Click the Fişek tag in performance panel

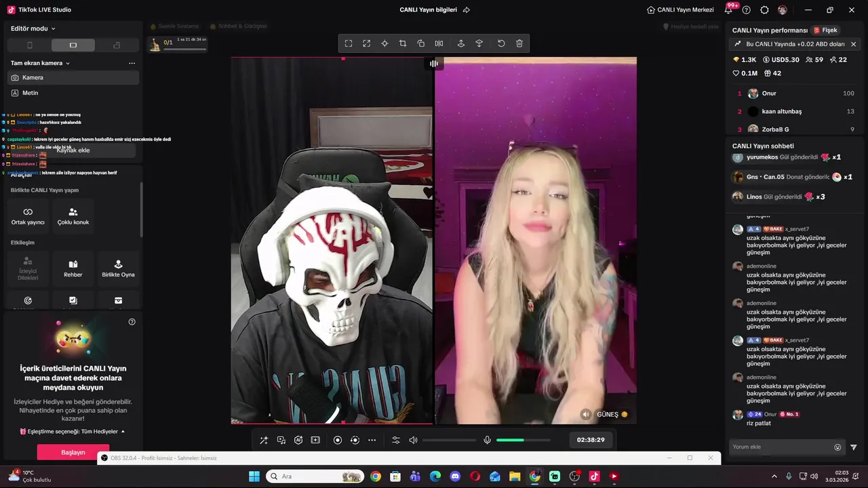(826, 30)
